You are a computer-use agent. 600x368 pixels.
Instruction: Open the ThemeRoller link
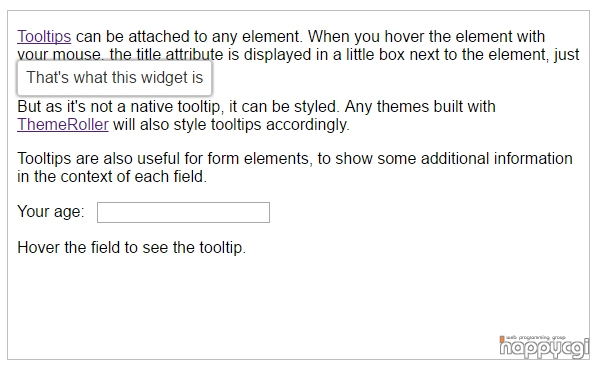63,125
